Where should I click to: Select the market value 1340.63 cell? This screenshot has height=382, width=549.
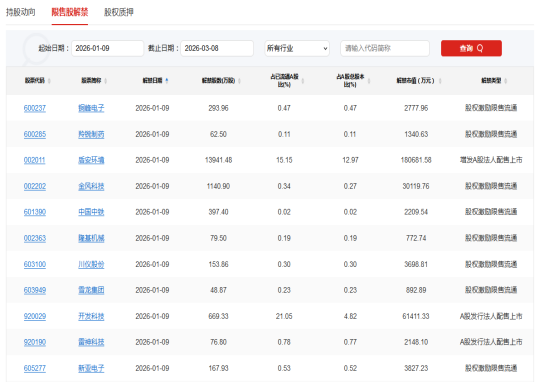pos(416,134)
